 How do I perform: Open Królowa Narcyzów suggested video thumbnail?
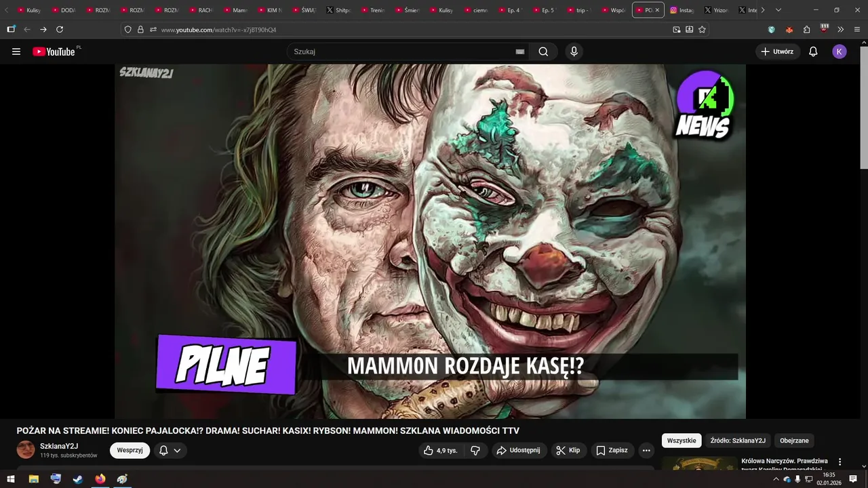(x=699, y=464)
